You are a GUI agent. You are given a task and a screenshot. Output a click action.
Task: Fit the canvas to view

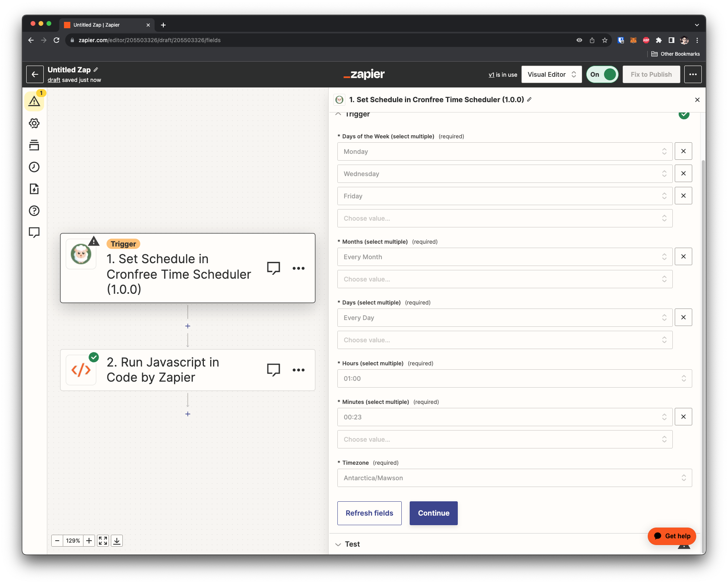(x=103, y=541)
